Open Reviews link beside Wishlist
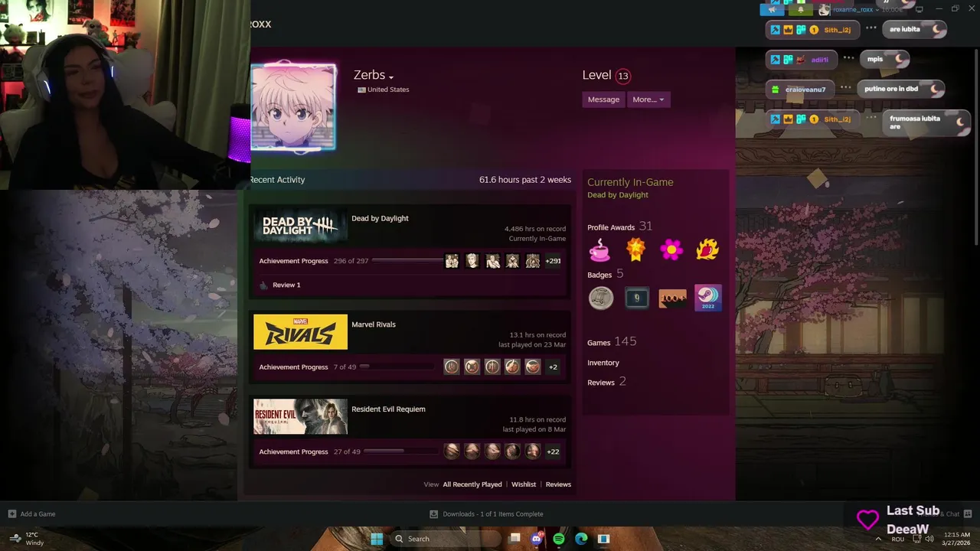This screenshot has width=980, height=551. coord(558,484)
